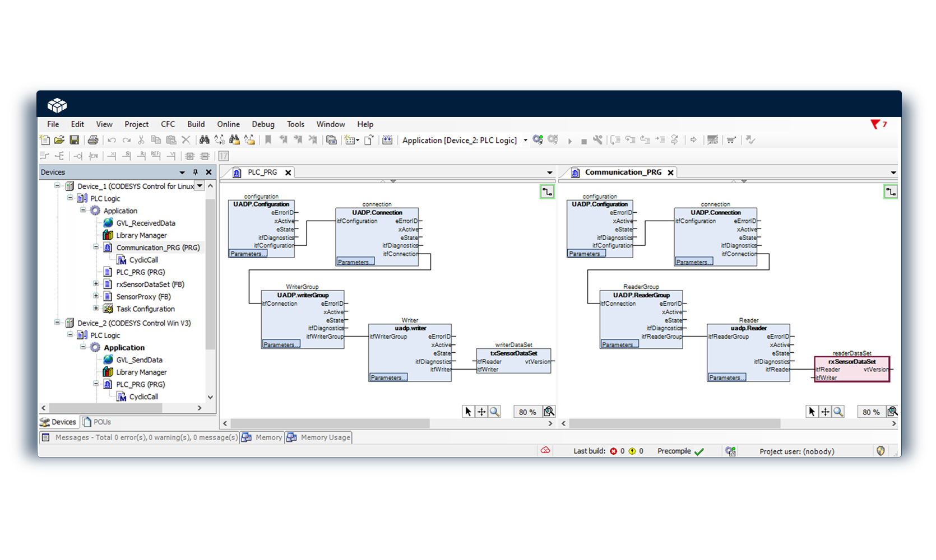
Task: Enable the pan tool in Communication_PRG editor
Action: pyautogui.click(x=825, y=412)
